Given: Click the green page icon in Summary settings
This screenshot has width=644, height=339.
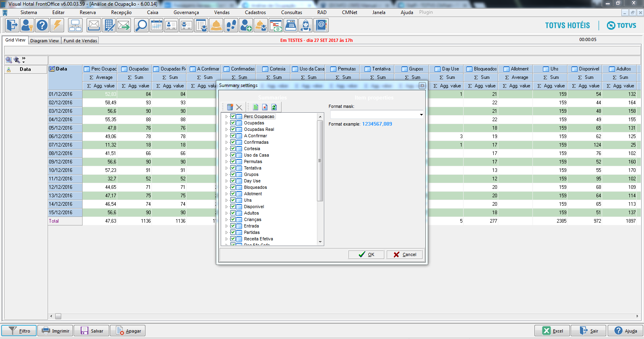Looking at the screenshot, I should (255, 107).
